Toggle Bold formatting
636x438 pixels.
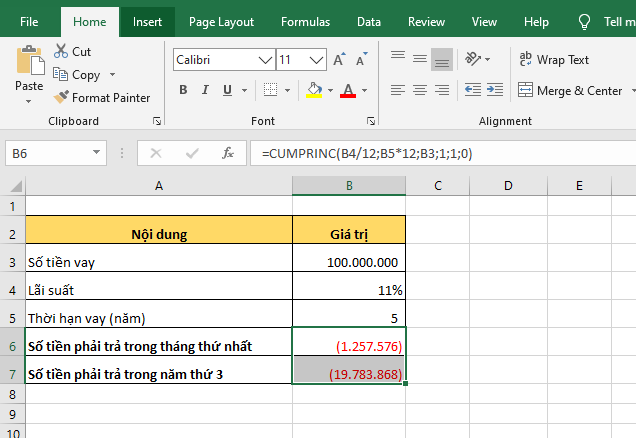[183, 90]
